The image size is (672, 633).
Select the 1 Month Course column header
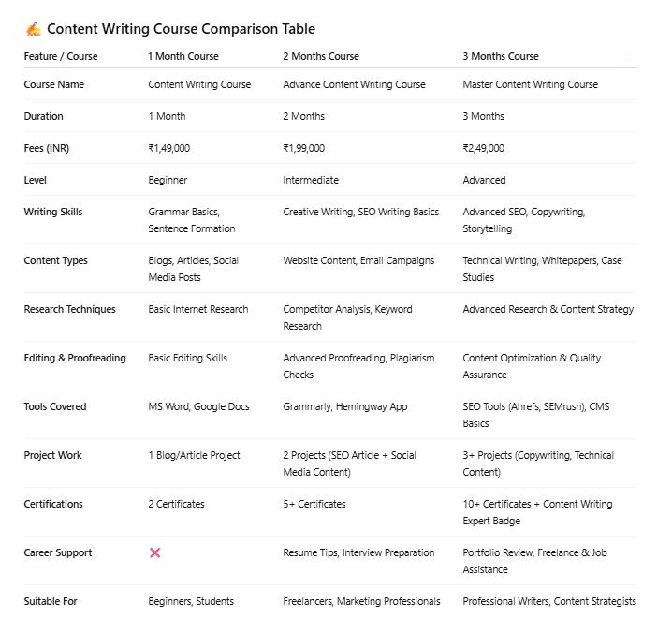[x=183, y=56]
